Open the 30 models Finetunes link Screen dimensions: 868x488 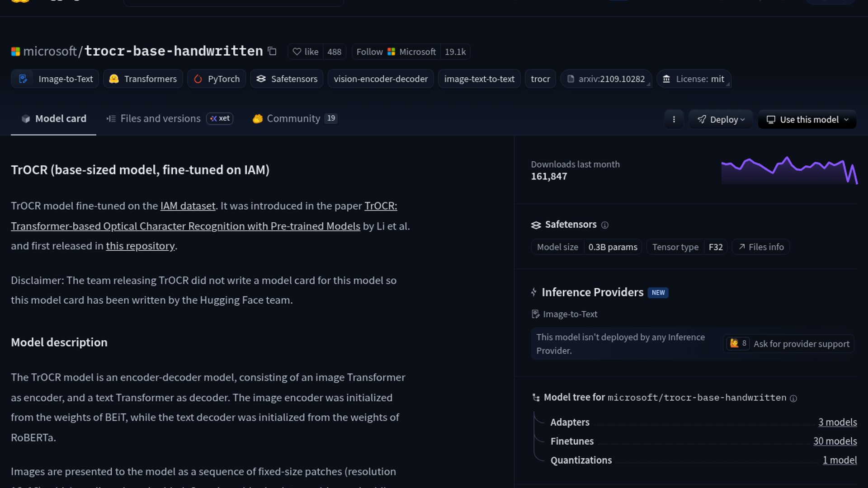[835, 441]
